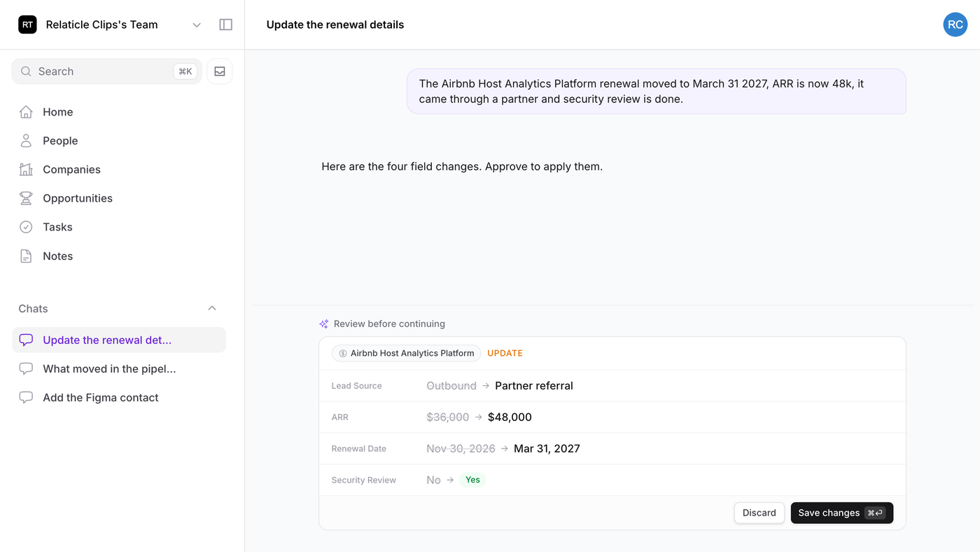
Task: Click the old ARR value $36,000
Action: coord(448,417)
